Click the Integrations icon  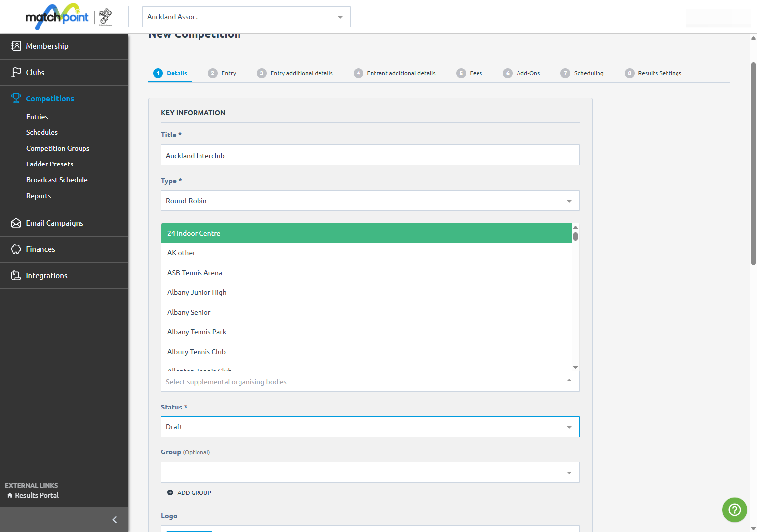(16, 275)
